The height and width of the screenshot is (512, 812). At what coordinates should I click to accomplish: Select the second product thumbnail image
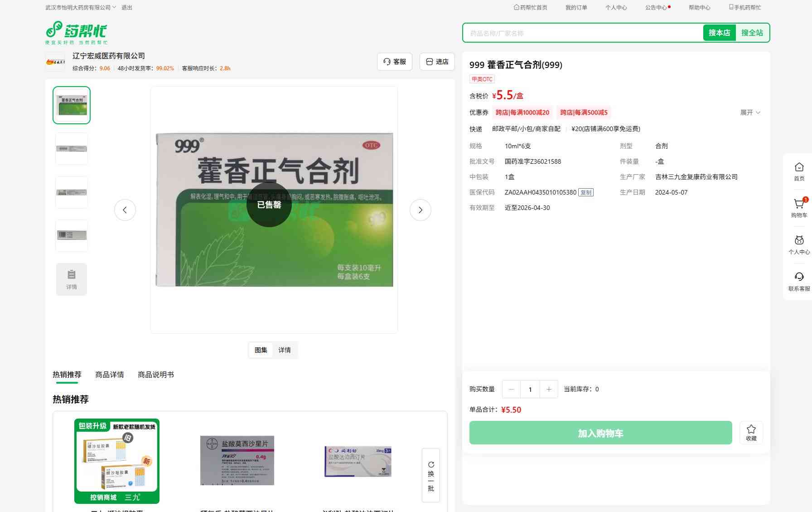click(72, 149)
